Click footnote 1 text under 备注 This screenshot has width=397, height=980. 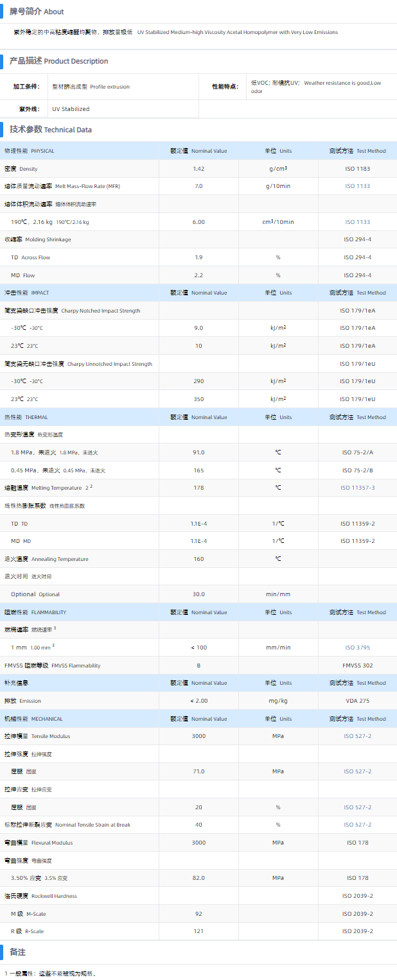click(51, 973)
